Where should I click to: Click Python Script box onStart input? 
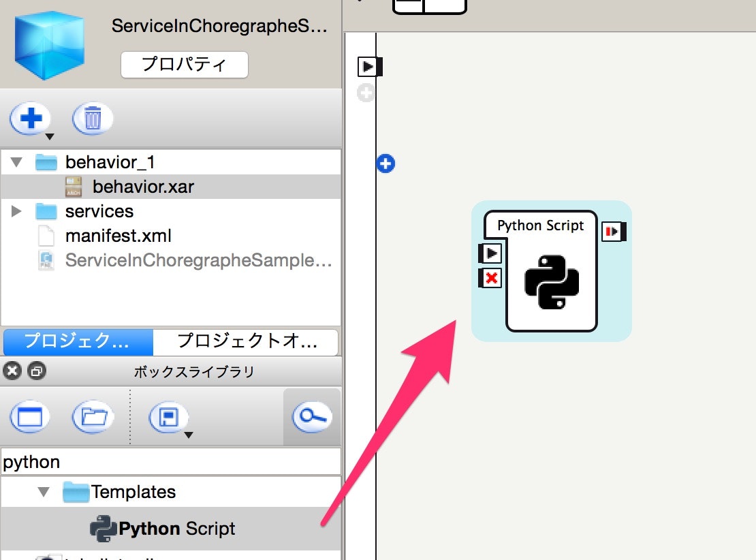[x=490, y=253]
